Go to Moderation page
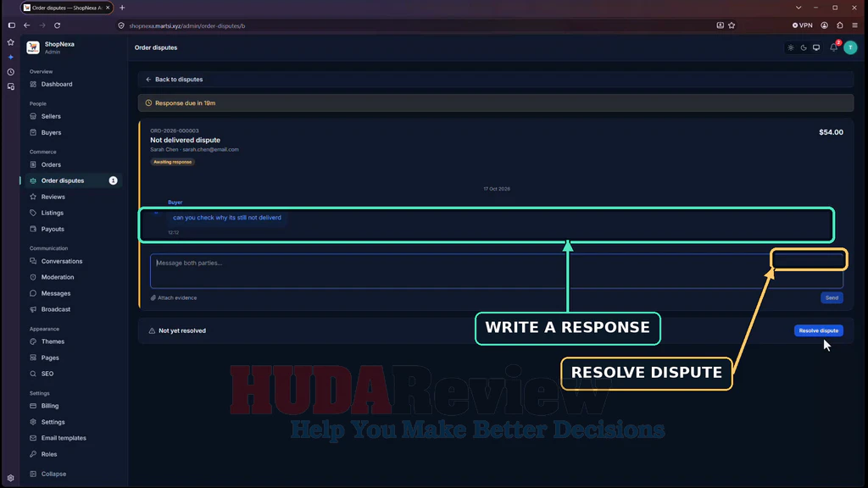The image size is (868, 488). pos(58,277)
